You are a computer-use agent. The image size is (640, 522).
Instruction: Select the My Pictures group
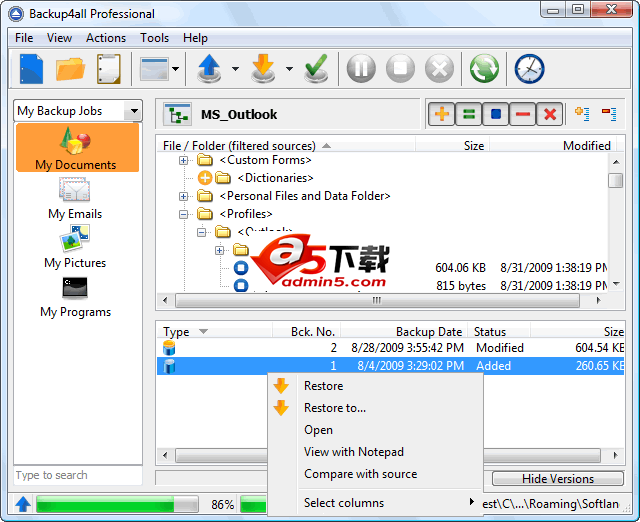(x=75, y=247)
